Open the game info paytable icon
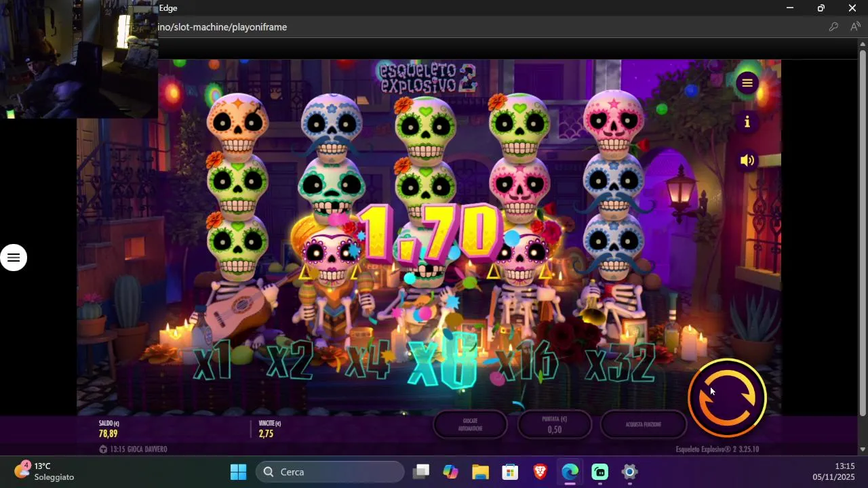This screenshot has width=868, height=488. (x=747, y=122)
